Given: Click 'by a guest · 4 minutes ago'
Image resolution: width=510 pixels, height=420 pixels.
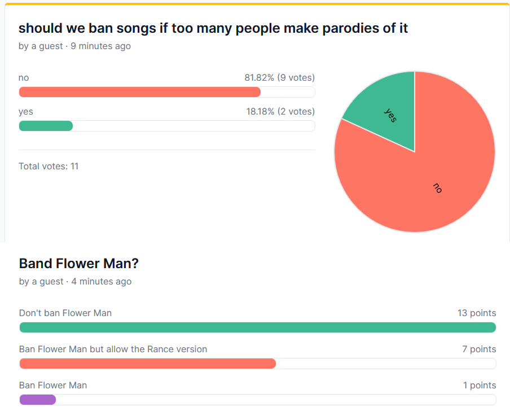Looking at the screenshot, I should (76, 281).
